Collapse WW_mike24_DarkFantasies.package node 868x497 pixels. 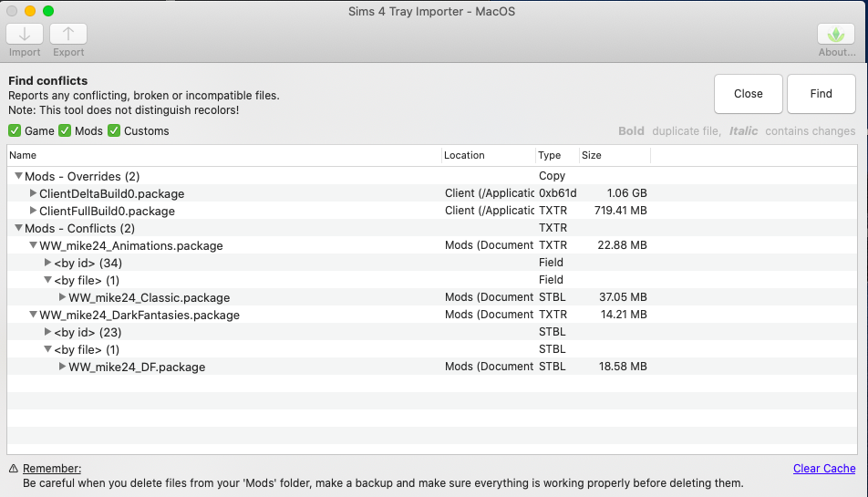tap(33, 315)
